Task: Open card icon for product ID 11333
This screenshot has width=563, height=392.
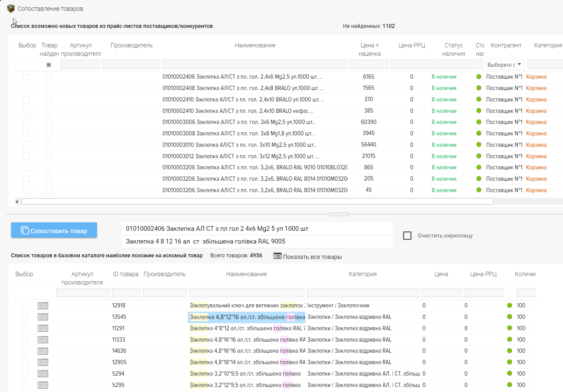Action: coord(43,340)
